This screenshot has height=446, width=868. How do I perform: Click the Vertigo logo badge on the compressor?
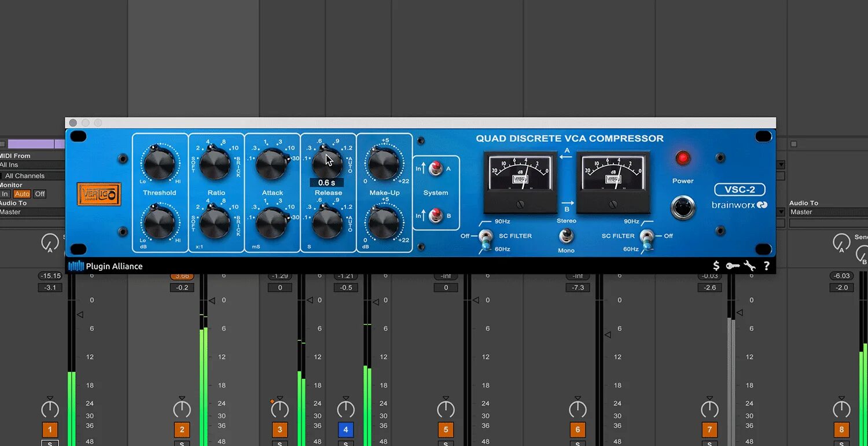[99, 193]
